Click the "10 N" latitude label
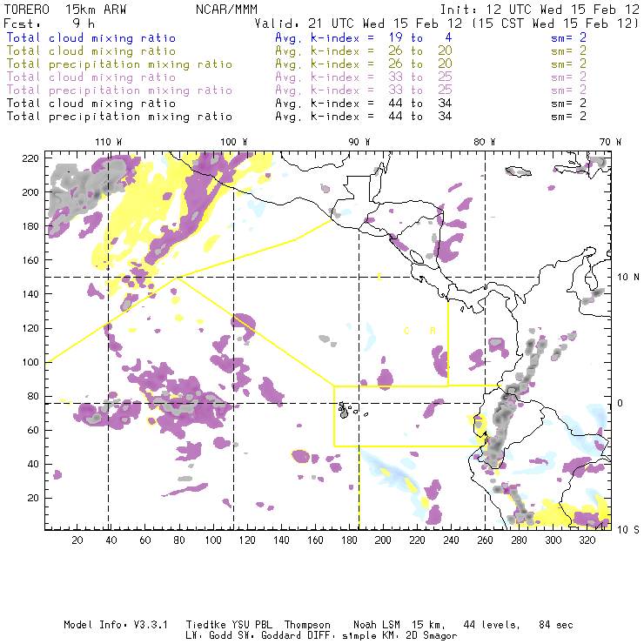Viewport: 644px width, 644px height. (x=628, y=278)
